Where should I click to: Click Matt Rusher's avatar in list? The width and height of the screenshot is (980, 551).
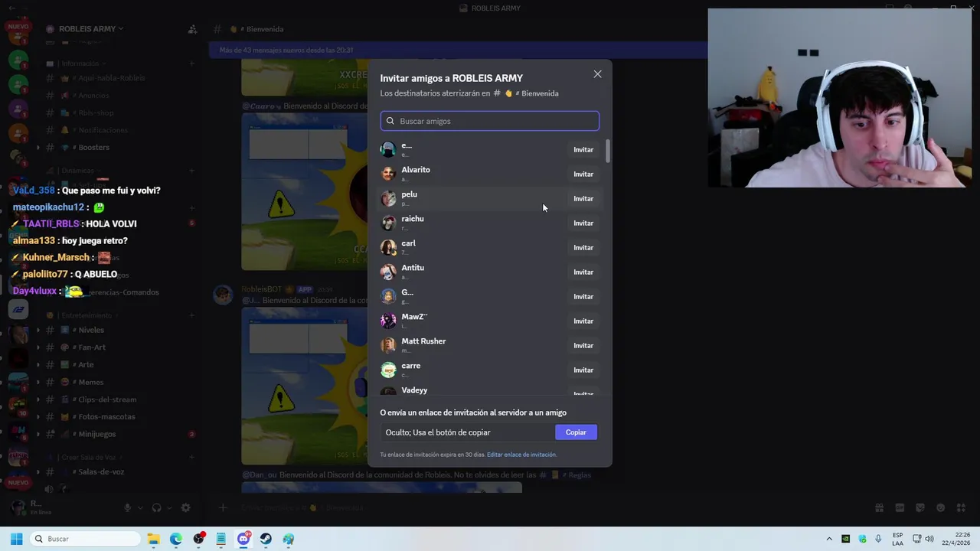[x=388, y=345]
